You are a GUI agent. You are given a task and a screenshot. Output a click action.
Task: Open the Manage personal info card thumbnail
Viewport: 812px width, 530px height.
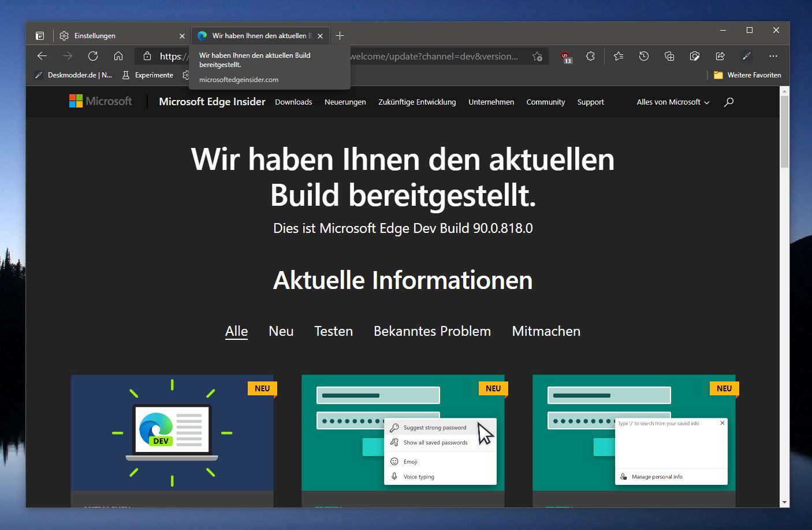pyautogui.click(x=634, y=433)
